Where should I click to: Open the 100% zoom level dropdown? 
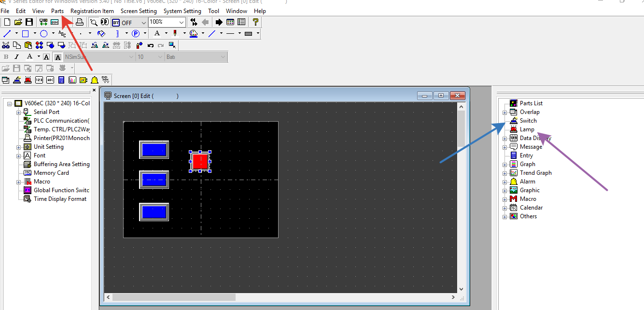click(182, 22)
